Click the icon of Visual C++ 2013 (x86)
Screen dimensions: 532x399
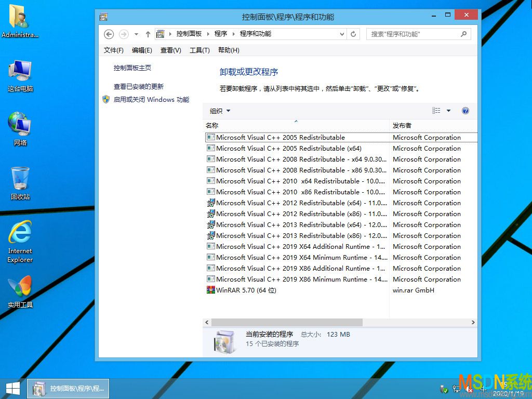[211, 235]
